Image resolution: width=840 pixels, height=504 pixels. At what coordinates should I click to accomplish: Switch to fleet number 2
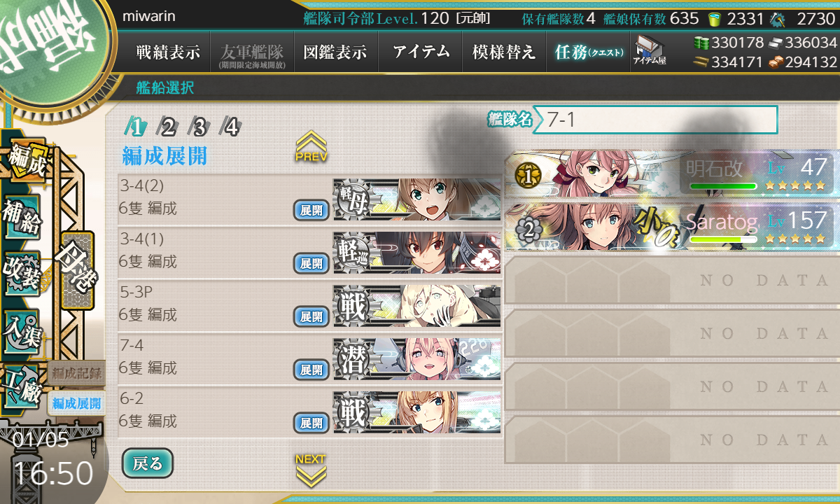(167, 127)
